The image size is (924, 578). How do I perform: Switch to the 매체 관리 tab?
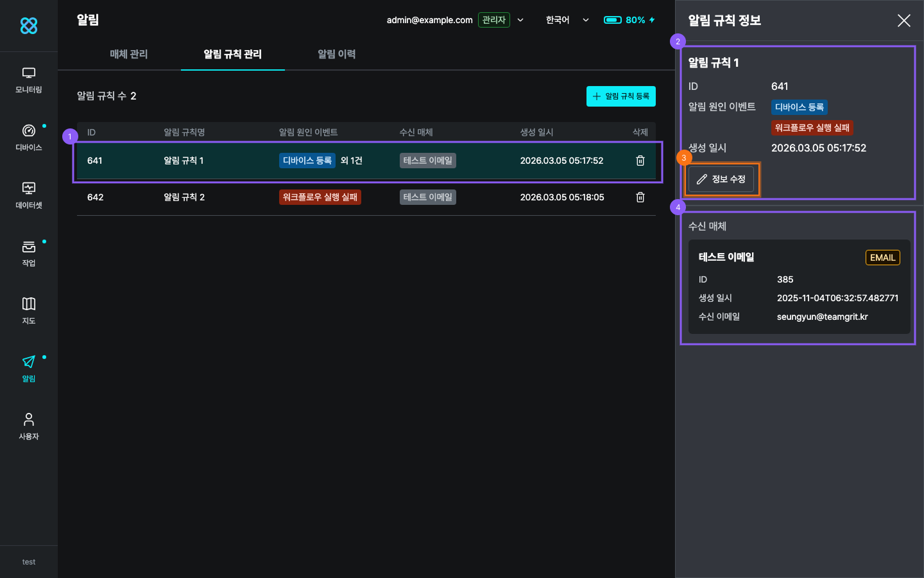pyautogui.click(x=128, y=54)
